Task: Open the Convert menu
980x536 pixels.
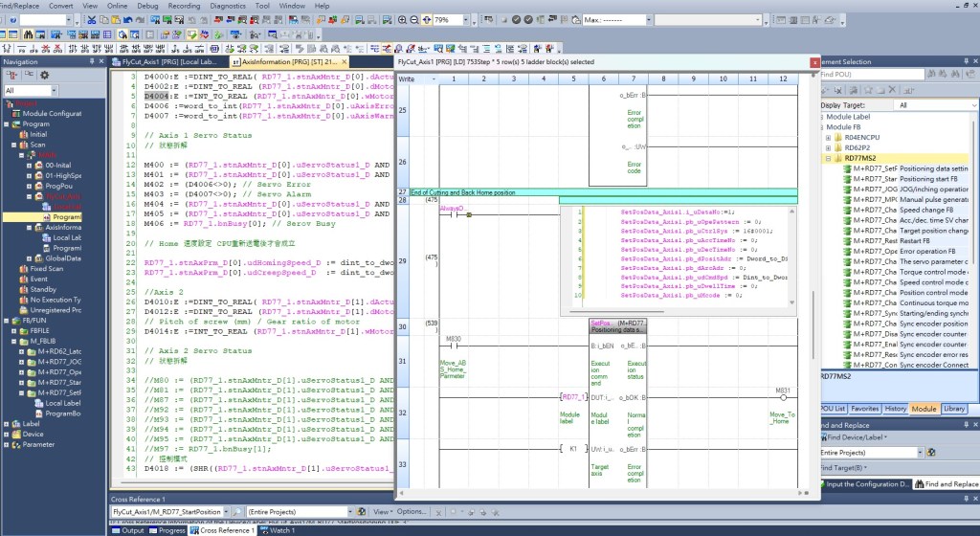Action: (60, 6)
